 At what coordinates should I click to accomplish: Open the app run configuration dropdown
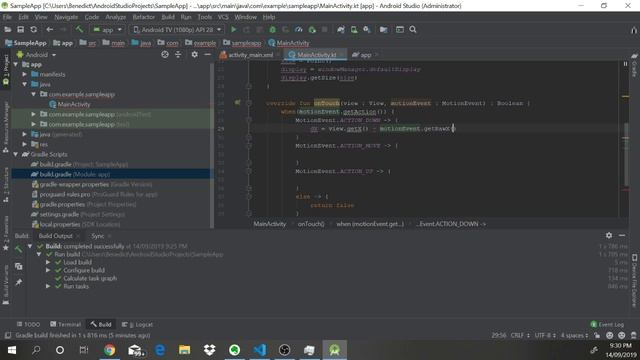click(x=107, y=30)
